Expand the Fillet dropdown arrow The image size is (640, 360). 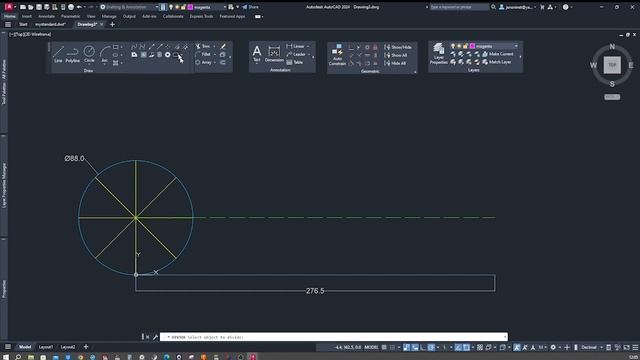[x=215, y=54]
